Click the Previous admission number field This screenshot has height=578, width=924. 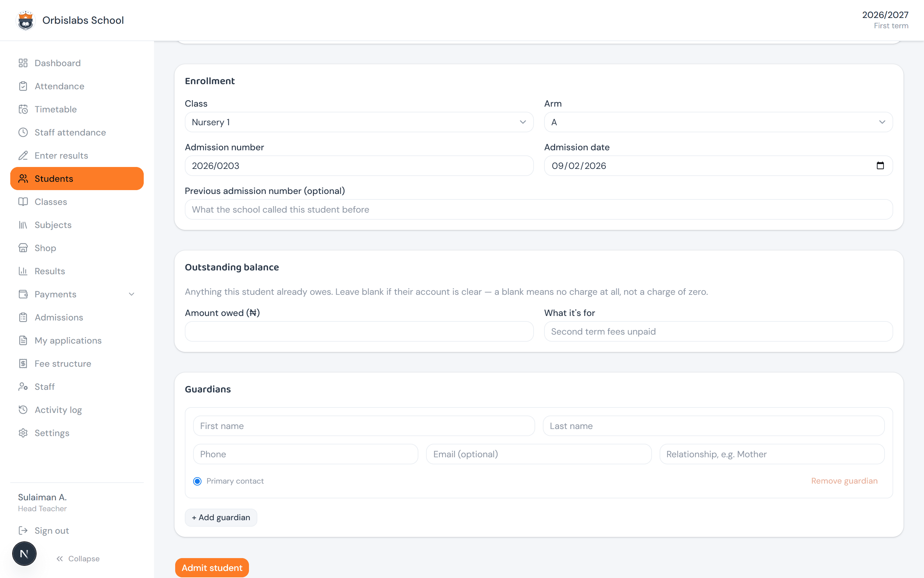pyautogui.click(x=539, y=209)
